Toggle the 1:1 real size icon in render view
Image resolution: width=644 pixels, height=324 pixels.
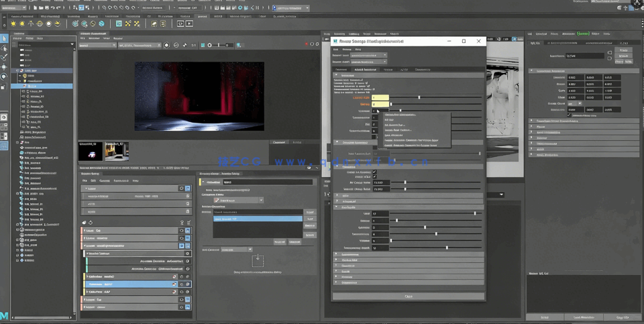coord(195,45)
